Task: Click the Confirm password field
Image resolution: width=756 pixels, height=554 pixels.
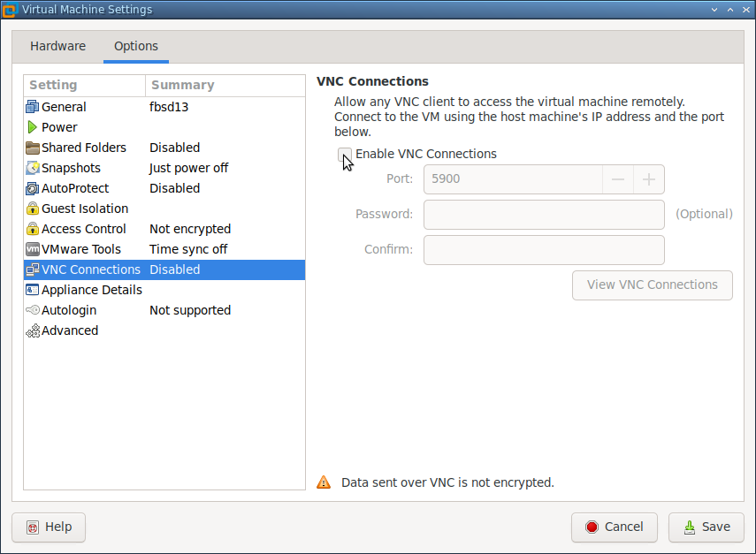Action: (544, 249)
